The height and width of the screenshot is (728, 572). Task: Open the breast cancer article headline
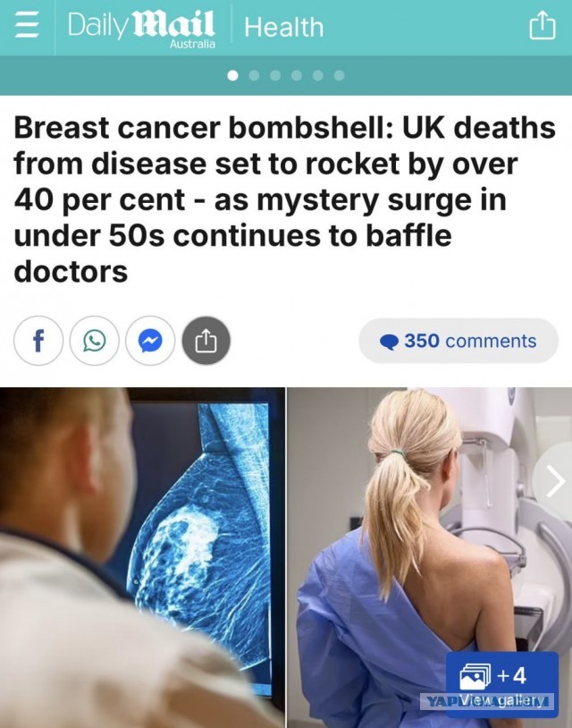tap(285, 199)
